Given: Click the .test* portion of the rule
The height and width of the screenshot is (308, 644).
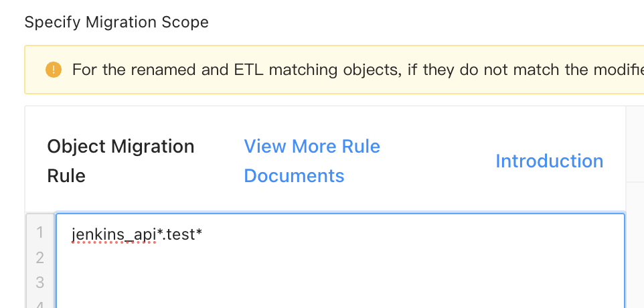Looking at the screenshot, I should pyautogui.click(x=181, y=234).
